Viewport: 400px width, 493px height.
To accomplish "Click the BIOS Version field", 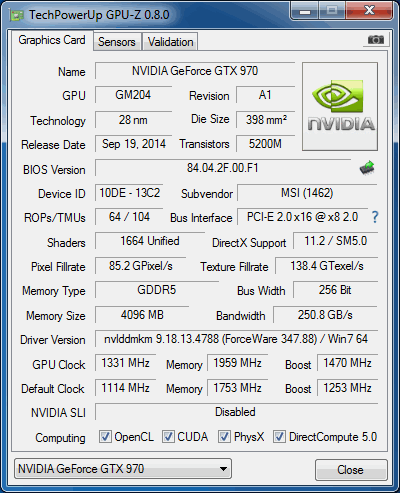I will coord(223,168).
